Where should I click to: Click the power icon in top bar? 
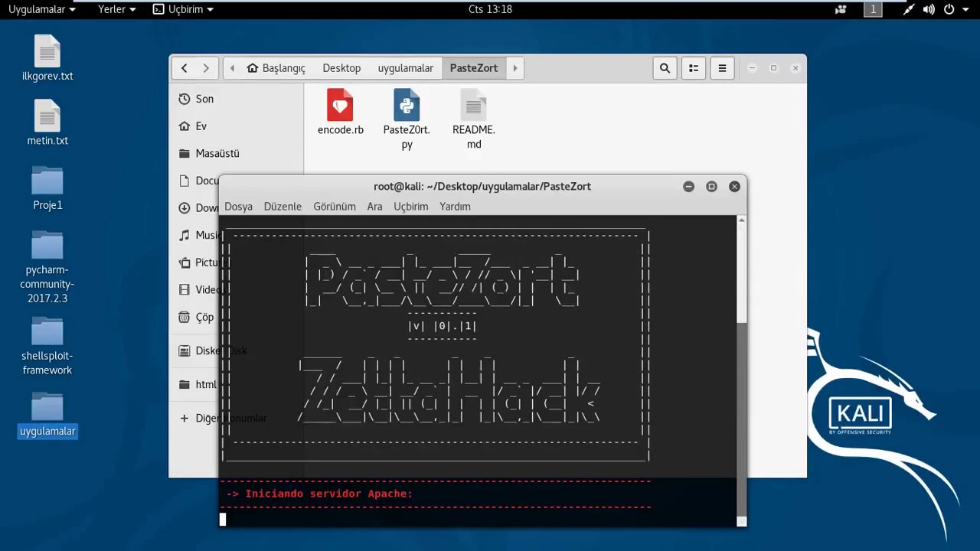pos(949,9)
